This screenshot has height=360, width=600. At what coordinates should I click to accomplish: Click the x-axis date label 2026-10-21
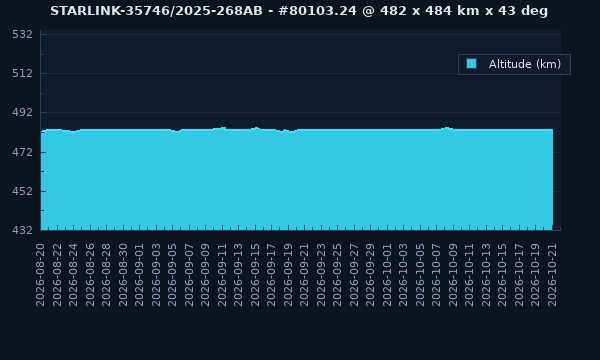[552, 275]
